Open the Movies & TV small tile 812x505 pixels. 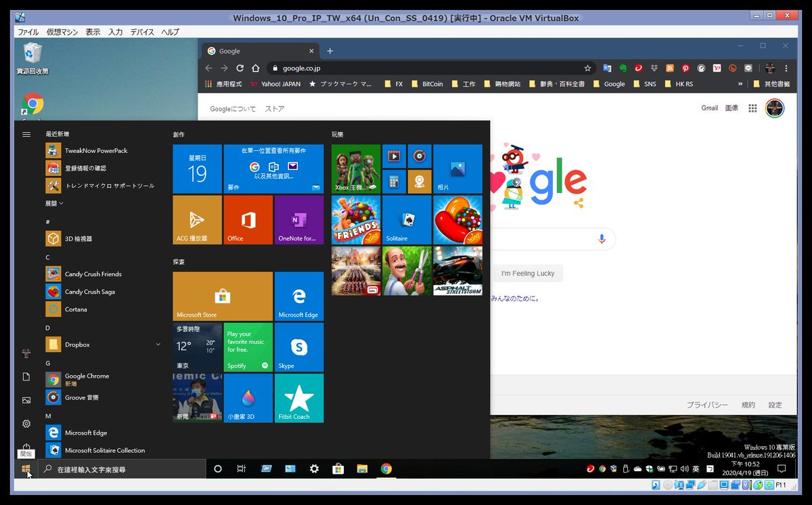click(x=394, y=156)
